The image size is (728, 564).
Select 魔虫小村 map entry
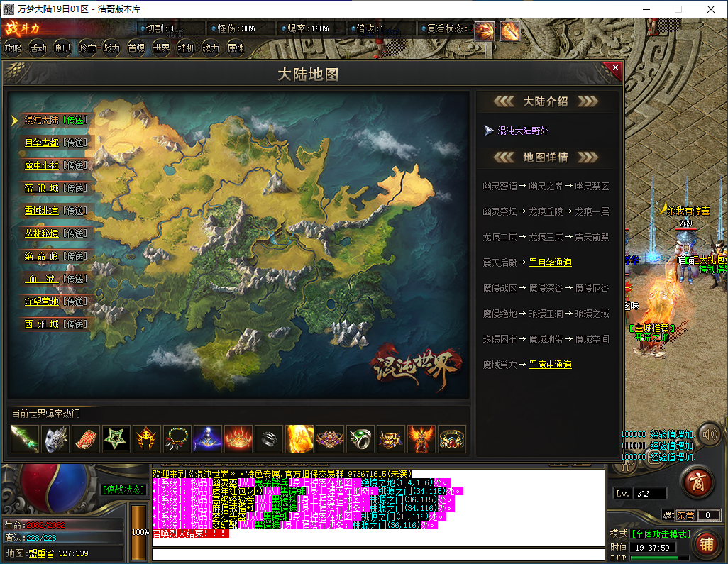pos(42,166)
